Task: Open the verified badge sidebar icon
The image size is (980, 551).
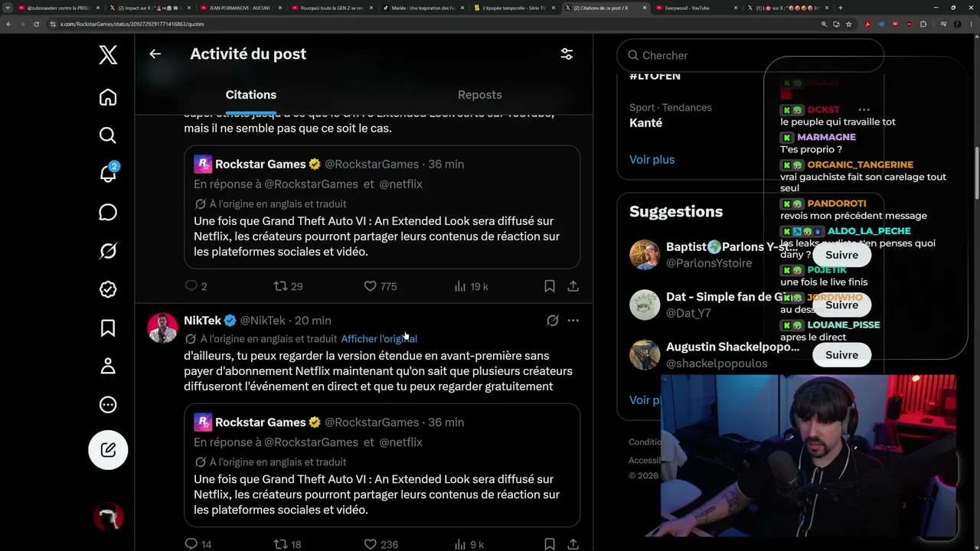Action: (x=108, y=289)
